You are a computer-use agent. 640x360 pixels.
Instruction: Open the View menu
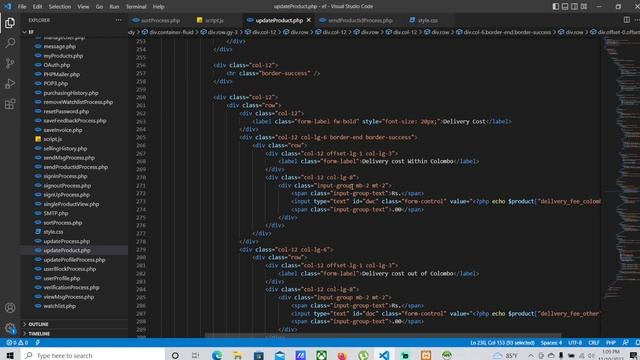coord(83,7)
